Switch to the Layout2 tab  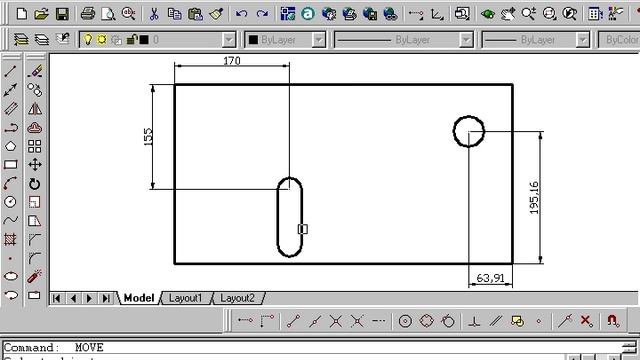point(237,298)
